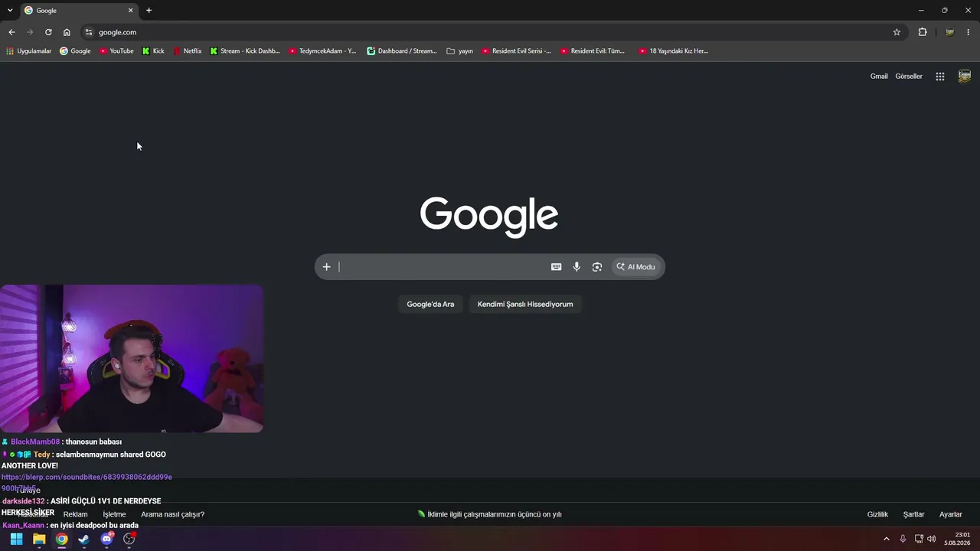Start voice search with the microphone icon
Screen dimensions: 980x551
click(x=577, y=267)
